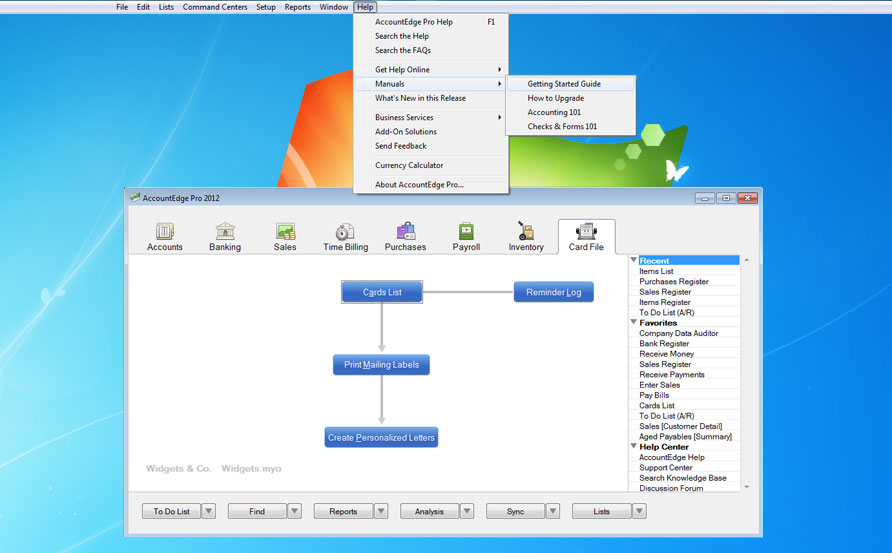Select the Card File tab icon
Screen dimensions: 892x553
click(x=586, y=232)
